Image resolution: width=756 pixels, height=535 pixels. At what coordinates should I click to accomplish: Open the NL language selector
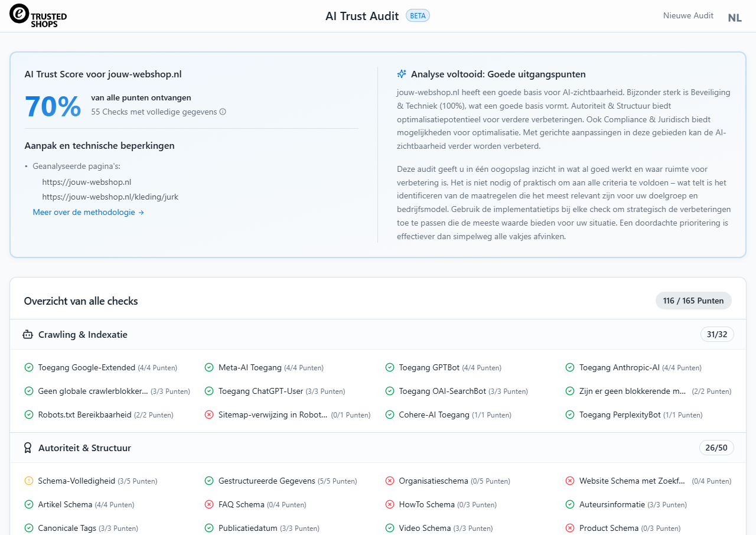734,17
